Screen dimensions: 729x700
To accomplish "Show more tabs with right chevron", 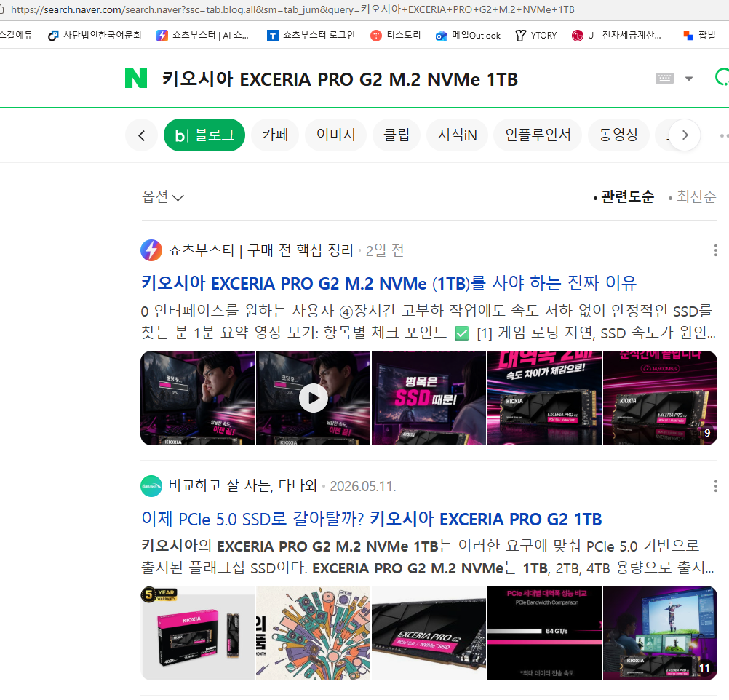I will pyautogui.click(x=685, y=135).
